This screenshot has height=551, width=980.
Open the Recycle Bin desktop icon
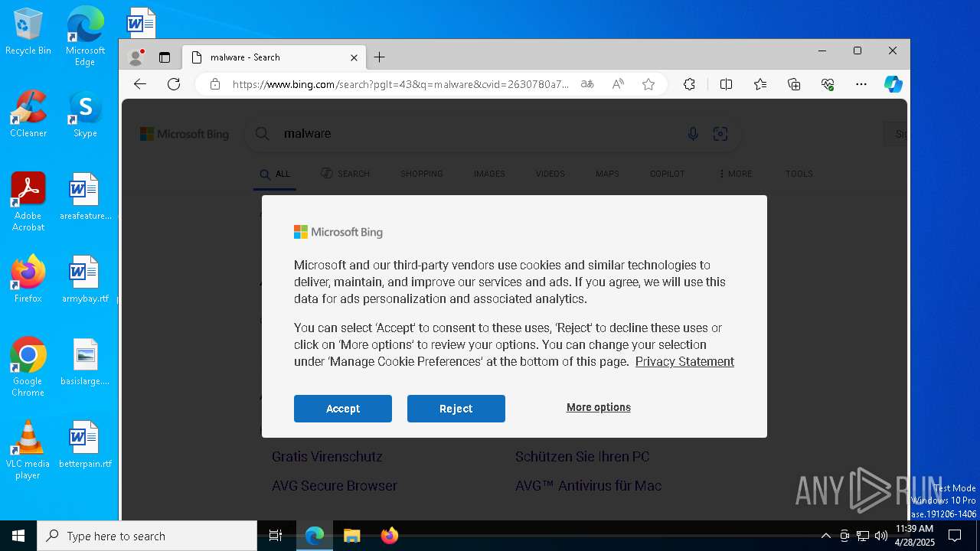click(x=28, y=31)
